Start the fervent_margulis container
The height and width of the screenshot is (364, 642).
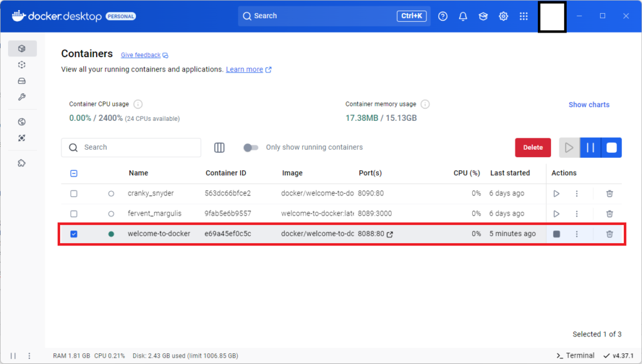(x=557, y=214)
